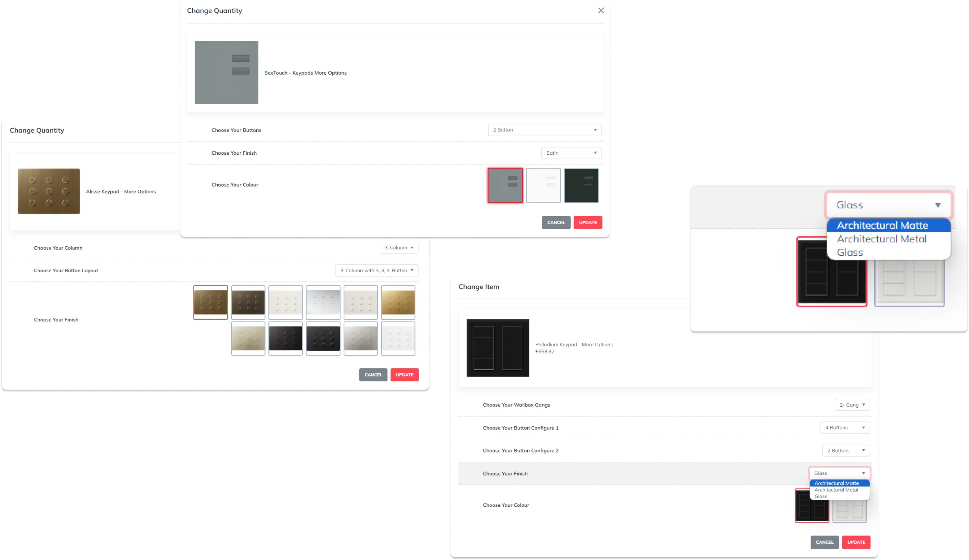Screen dimensions: 969x560
Task: Choose the black SeeTouch keypad colour
Action: [x=581, y=185]
